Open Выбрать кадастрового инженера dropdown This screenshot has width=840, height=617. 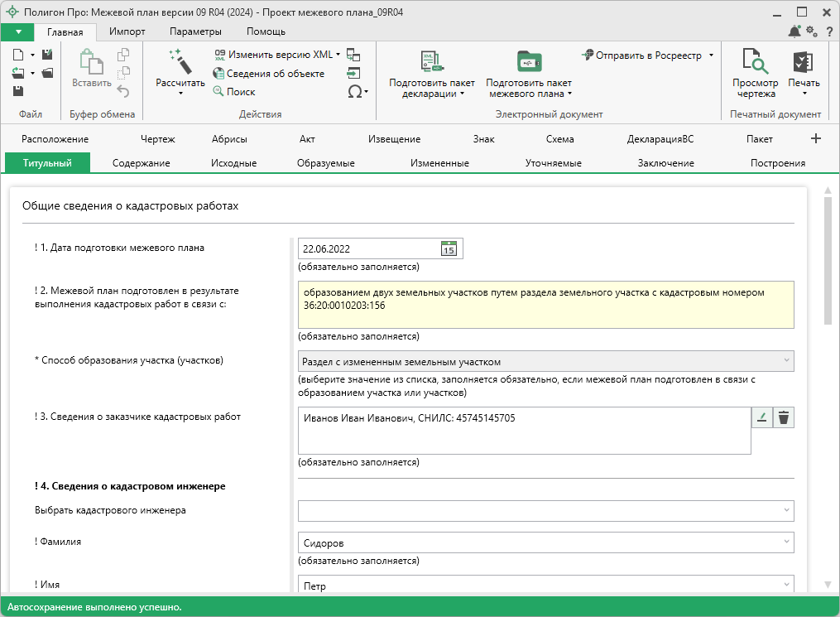(x=785, y=510)
